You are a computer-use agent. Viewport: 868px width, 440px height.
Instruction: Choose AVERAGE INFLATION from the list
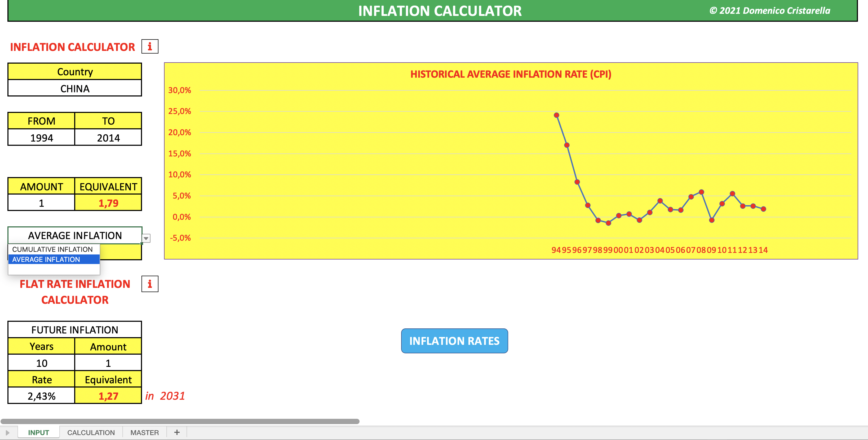[x=54, y=259]
